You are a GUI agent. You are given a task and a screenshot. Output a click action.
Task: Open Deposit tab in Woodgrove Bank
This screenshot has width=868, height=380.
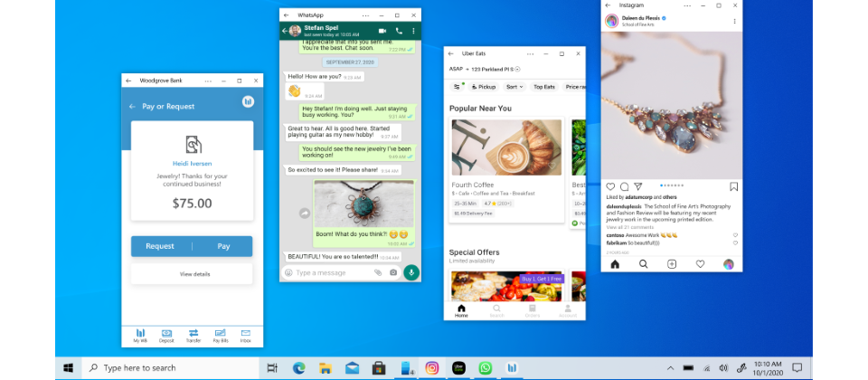click(x=166, y=336)
